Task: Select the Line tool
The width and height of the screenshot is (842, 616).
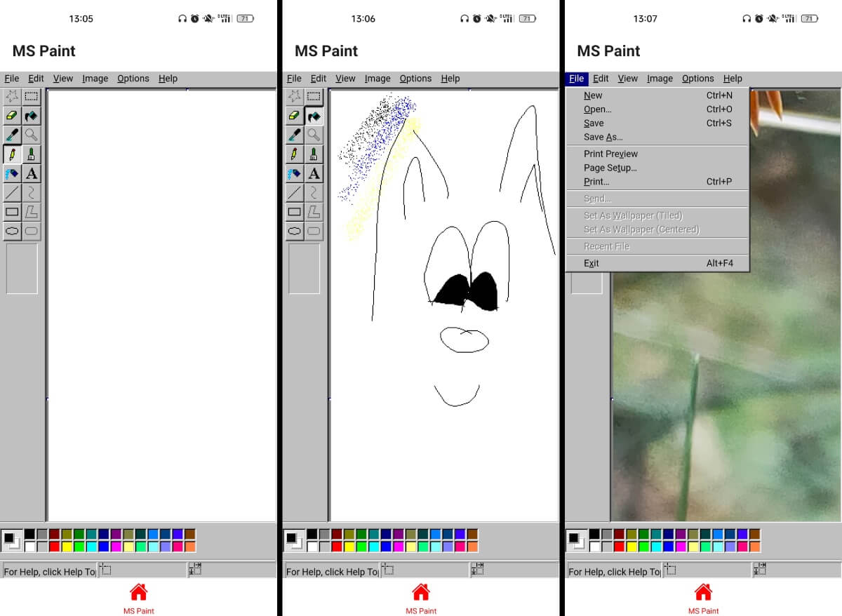Action: pos(11,192)
